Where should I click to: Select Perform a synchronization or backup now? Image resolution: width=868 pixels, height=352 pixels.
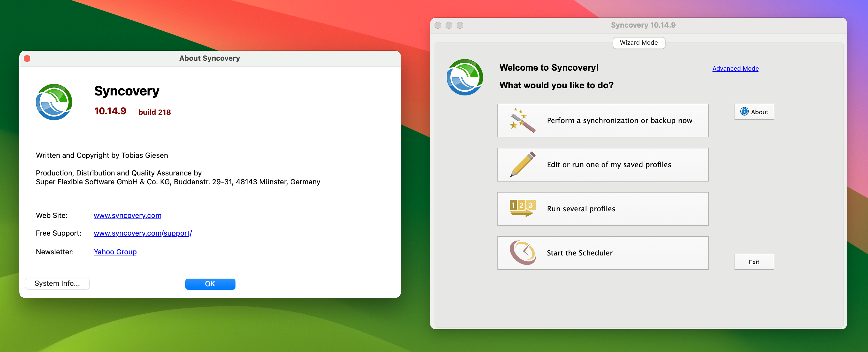(603, 120)
